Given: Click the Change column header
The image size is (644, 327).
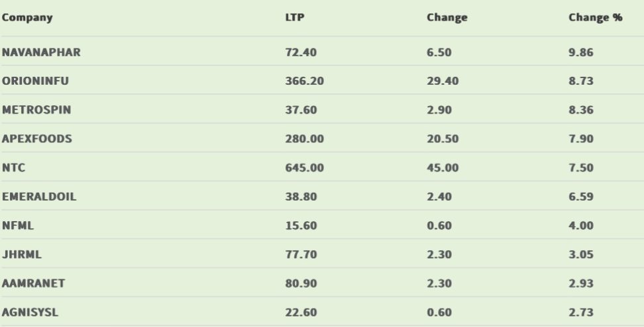Looking at the screenshot, I should click(447, 18).
